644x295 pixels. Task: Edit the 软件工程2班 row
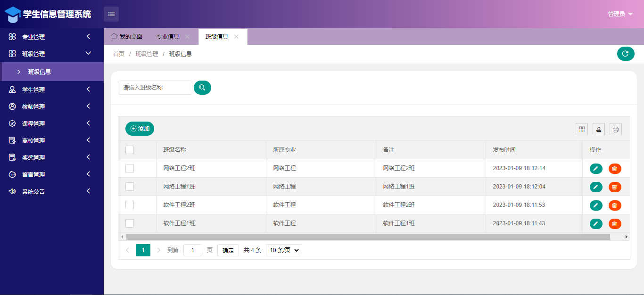pos(596,205)
